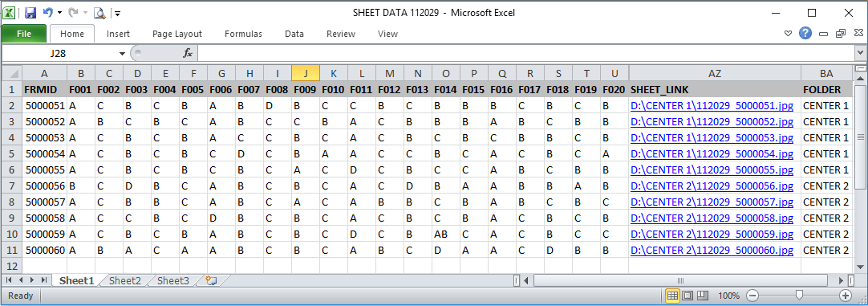Select the cell containing AB
Viewport: 868px width, 306px height.
445,234
